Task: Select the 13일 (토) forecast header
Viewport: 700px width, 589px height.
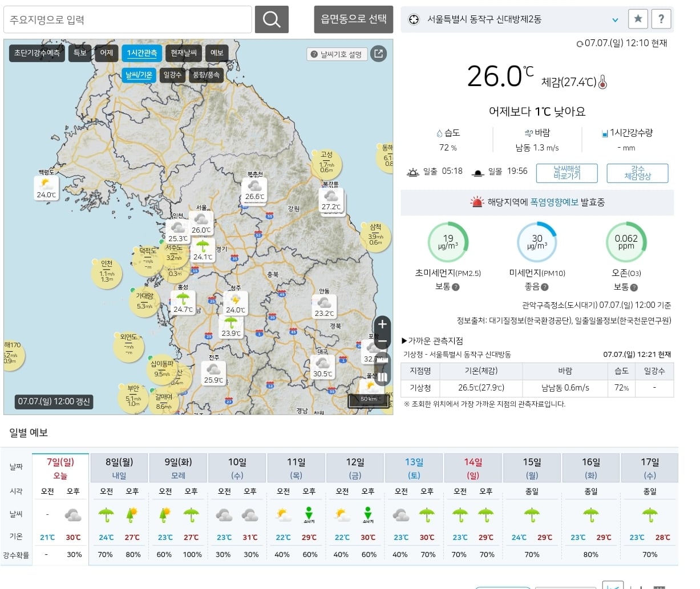Action: (414, 468)
